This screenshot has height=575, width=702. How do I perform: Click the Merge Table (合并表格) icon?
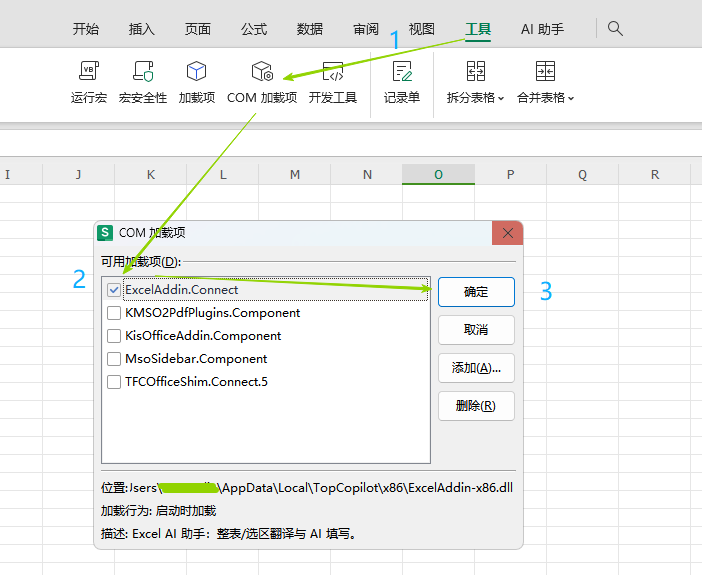tap(545, 71)
